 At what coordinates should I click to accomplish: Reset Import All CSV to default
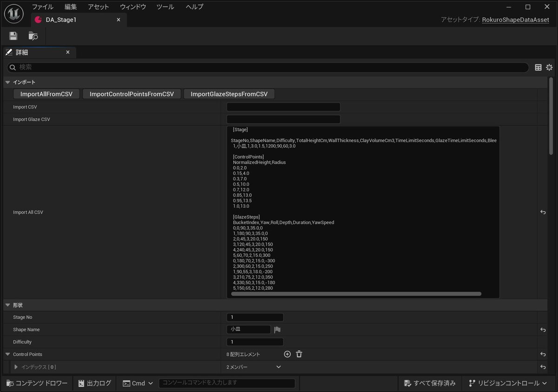[543, 212]
